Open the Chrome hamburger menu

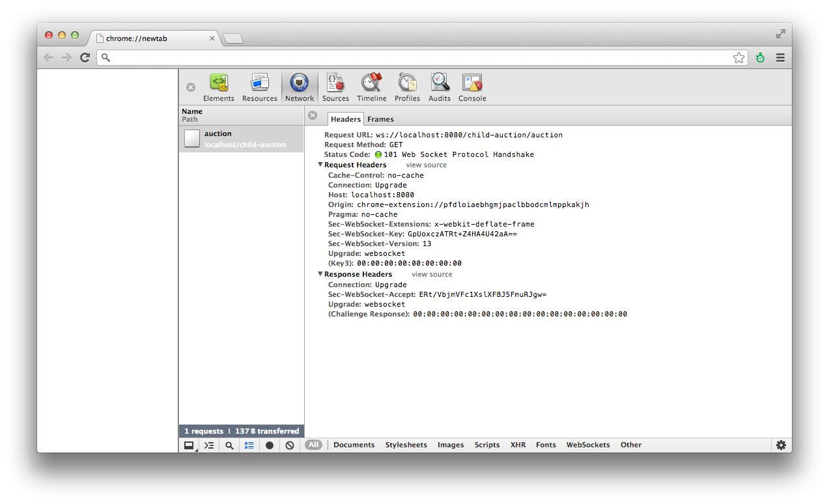[780, 58]
